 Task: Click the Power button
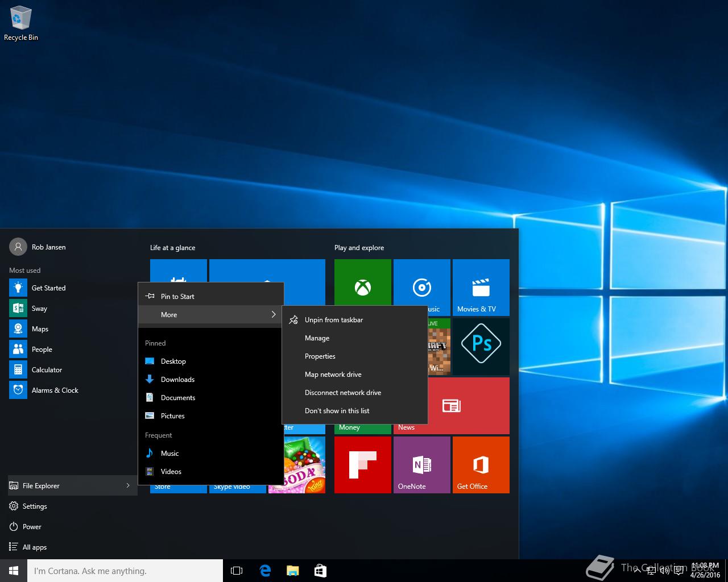pos(73,527)
